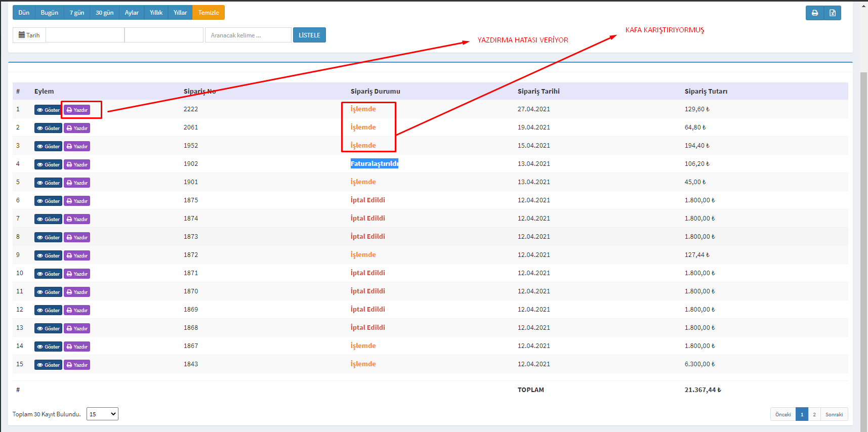Click the first date input field

pos(85,35)
